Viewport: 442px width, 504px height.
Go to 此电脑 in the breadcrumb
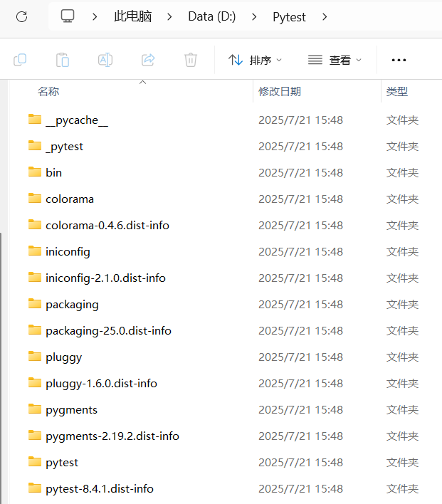click(x=133, y=16)
